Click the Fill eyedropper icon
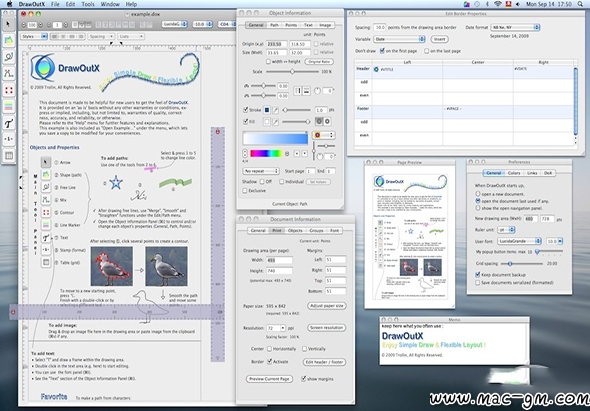Image resolution: width=590 pixels, height=411 pixels. (x=275, y=122)
